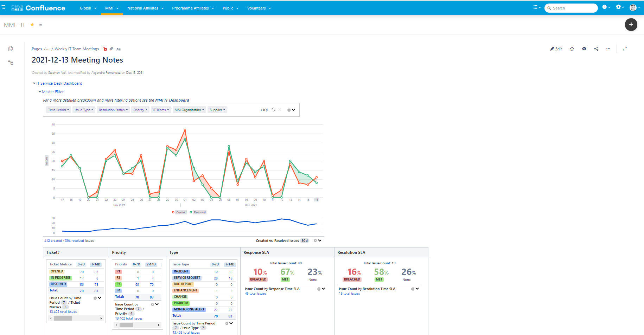
Task: Toggle watching page with eye icon
Action: click(x=584, y=49)
